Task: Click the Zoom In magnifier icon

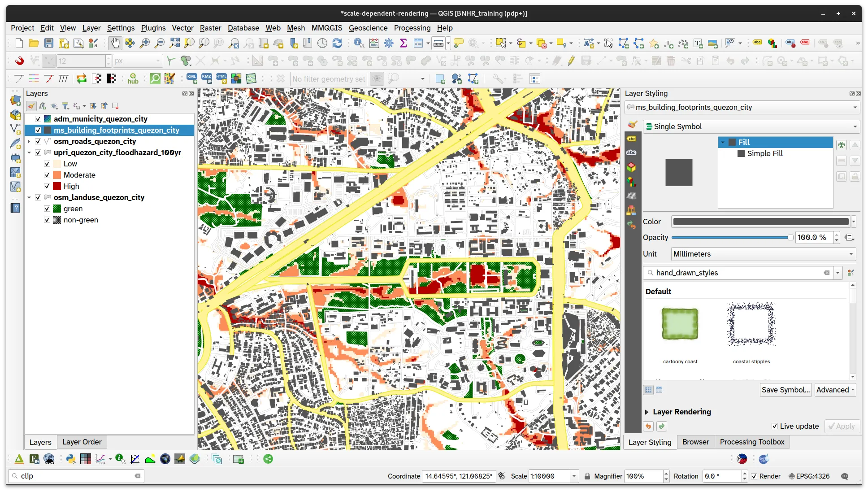Action: coord(144,43)
